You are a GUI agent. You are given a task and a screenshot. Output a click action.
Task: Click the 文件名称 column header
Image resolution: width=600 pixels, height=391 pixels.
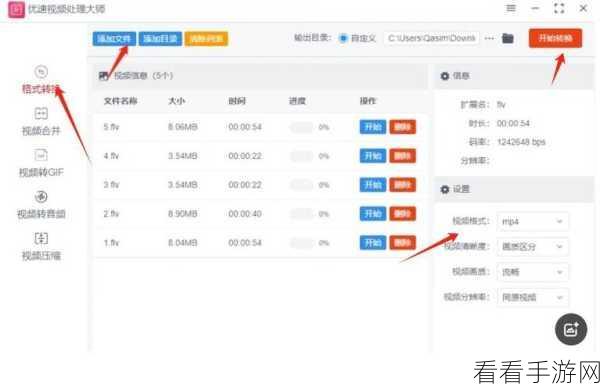tap(121, 101)
